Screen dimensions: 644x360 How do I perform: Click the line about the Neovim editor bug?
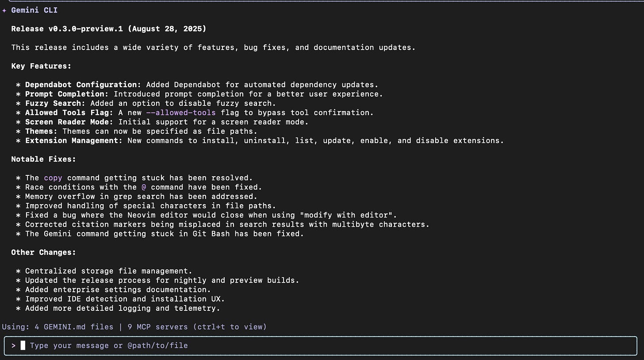(211, 215)
